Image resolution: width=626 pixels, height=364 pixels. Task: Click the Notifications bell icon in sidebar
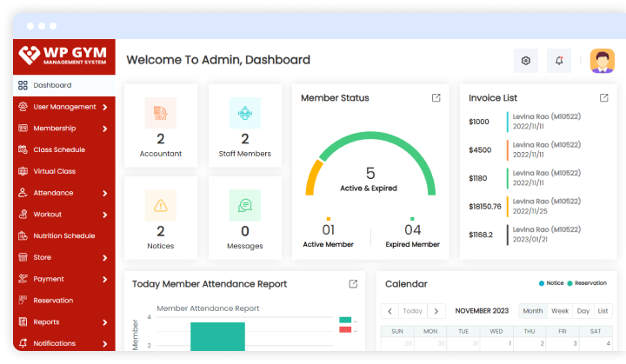[23, 343]
